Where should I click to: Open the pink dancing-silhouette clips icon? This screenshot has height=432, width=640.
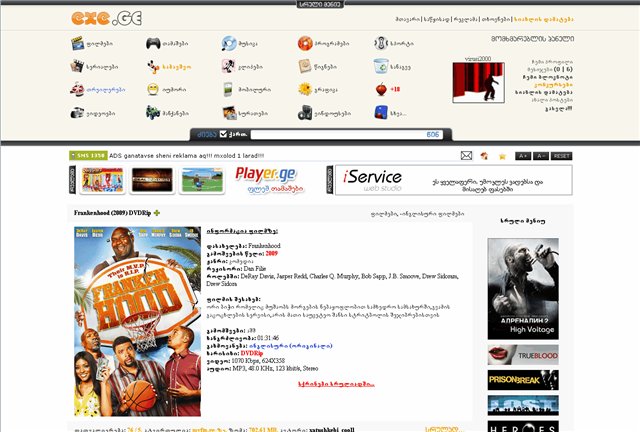coord(228,66)
